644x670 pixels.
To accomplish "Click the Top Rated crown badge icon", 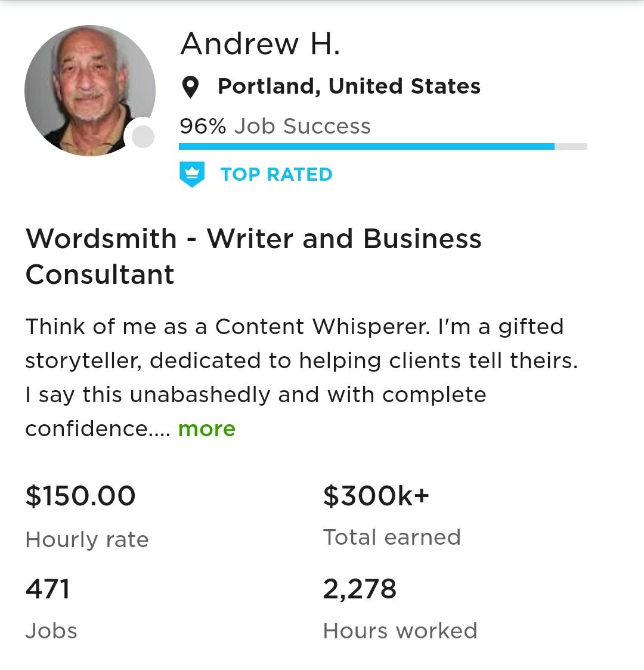I will pos(192,174).
